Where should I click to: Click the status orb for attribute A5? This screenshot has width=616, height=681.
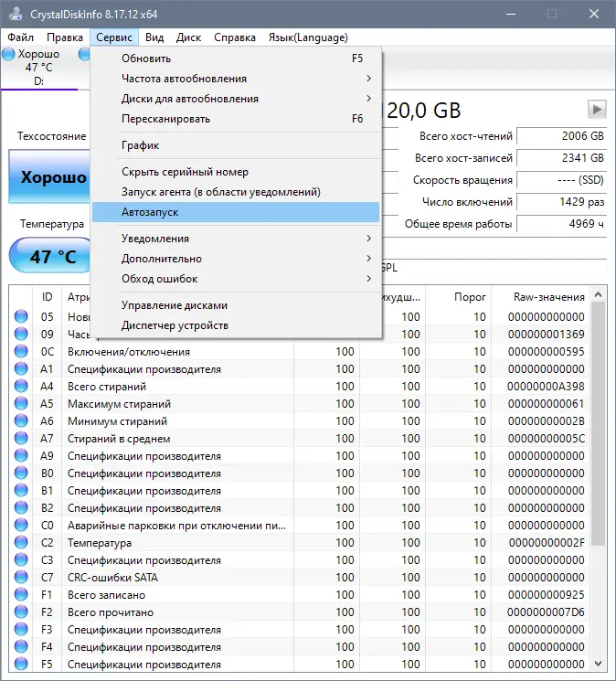pyautogui.click(x=21, y=403)
